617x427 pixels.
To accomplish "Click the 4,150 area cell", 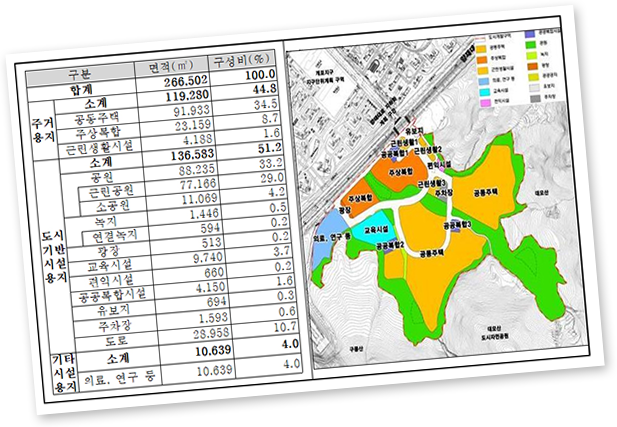I will tap(211, 288).
